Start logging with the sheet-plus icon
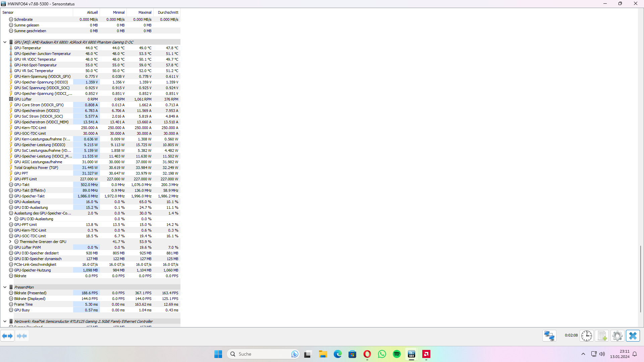 [602, 336]
